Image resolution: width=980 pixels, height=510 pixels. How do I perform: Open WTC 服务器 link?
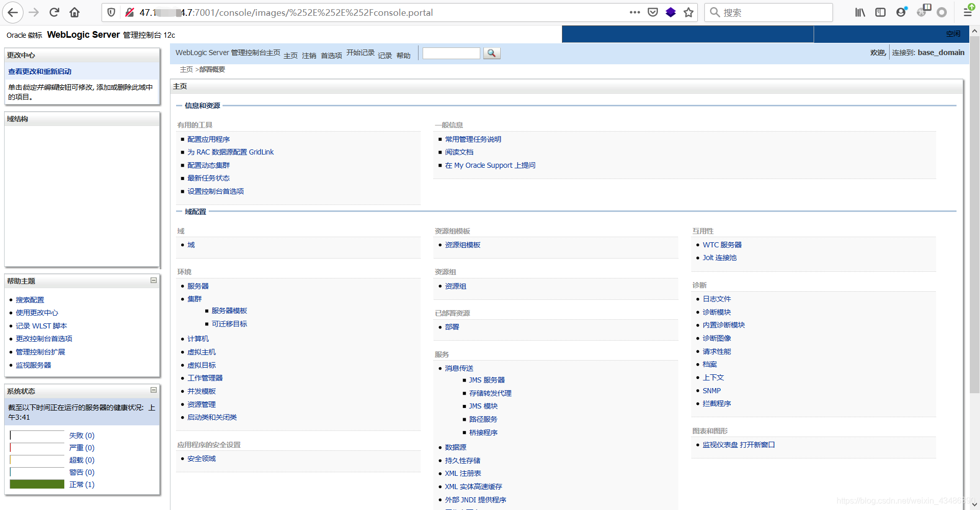(x=722, y=245)
